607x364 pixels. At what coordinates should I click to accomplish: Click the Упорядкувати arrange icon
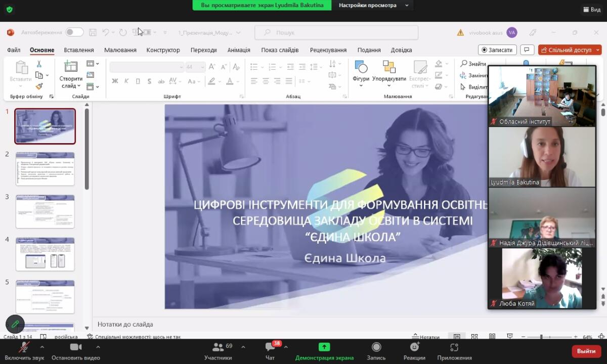[389, 67]
